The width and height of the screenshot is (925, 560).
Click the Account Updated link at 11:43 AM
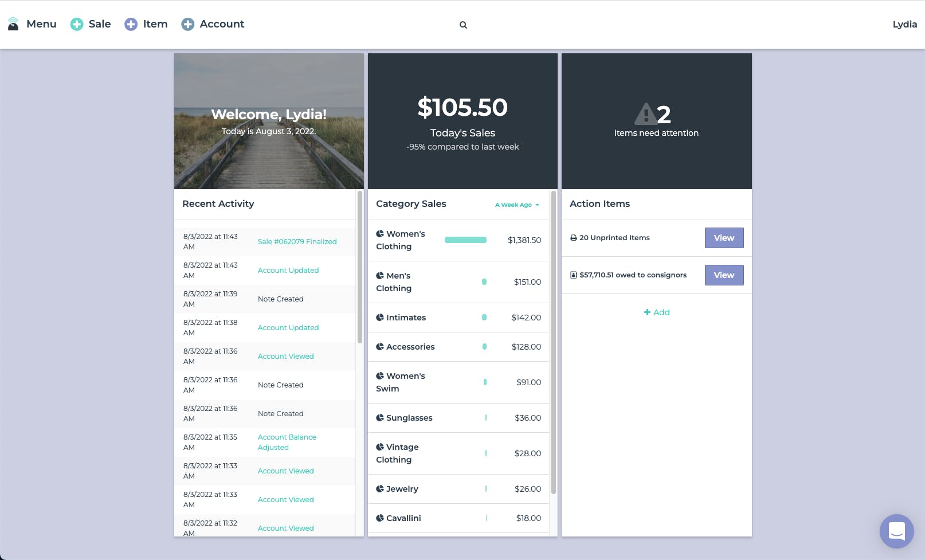click(x=288, y=270)
